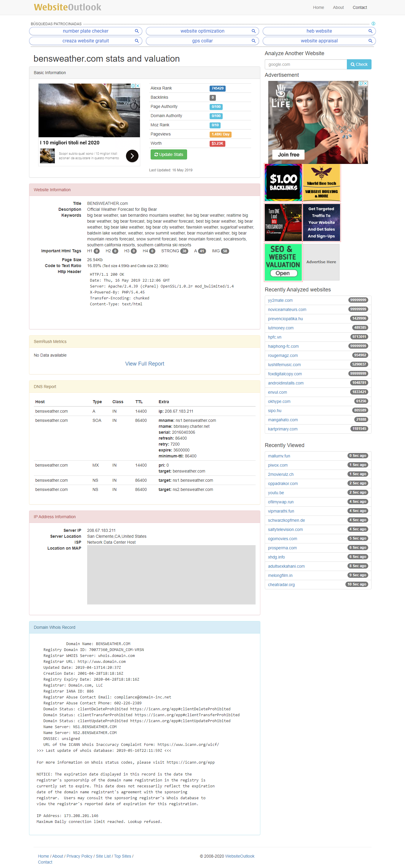Open mallumv.fun in recently viewed

pyautogui.click(x=279, y=456)
